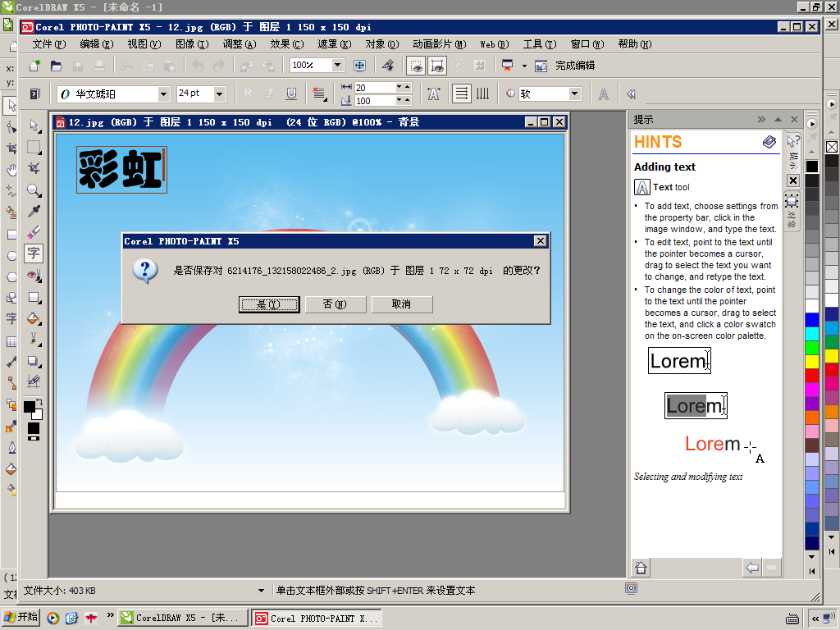840x630 pixels.
Task: Select the Eyedropper tool in PHOTO-PAINT toolbox
Action: pyautogui.click(x=34, y=211)
